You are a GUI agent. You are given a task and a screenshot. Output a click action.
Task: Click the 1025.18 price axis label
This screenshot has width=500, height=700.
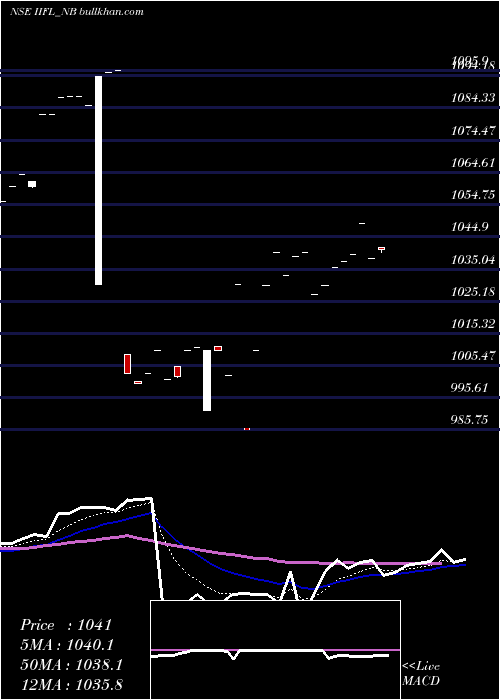pyautogui.click(x=473, y=292)
